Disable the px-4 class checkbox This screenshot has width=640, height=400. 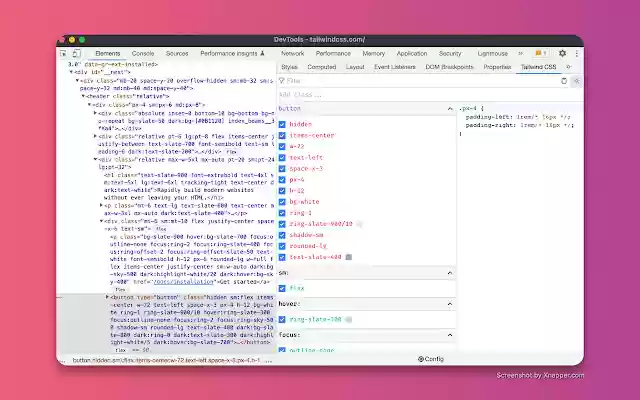click(x=282, y=180)
